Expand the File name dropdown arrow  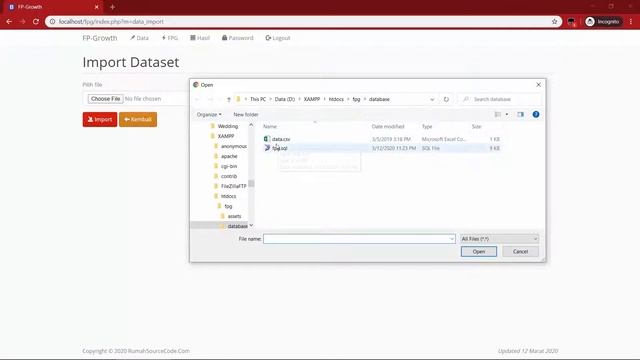[451, 239]
